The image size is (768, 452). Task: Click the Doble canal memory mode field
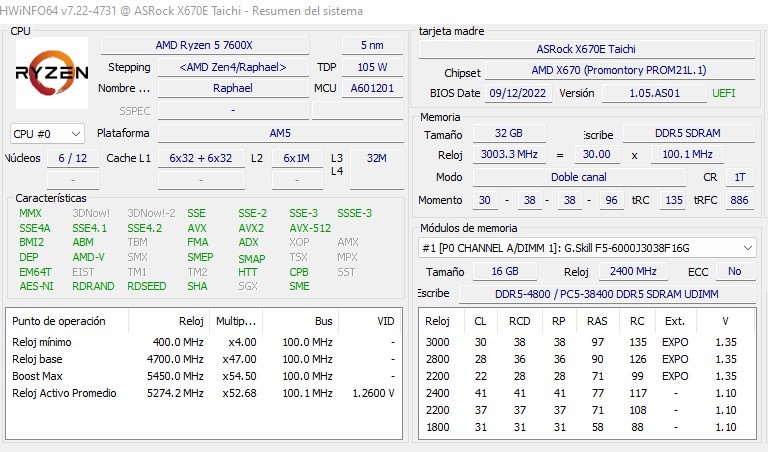(578, 177)
